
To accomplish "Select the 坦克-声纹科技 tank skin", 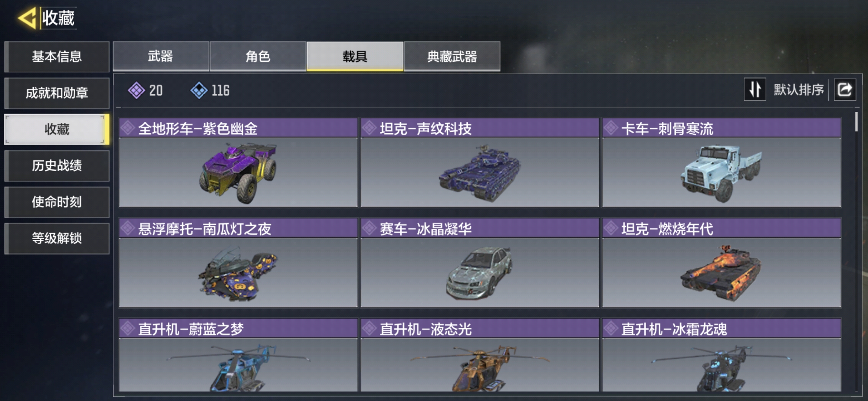I will [480, 163].
